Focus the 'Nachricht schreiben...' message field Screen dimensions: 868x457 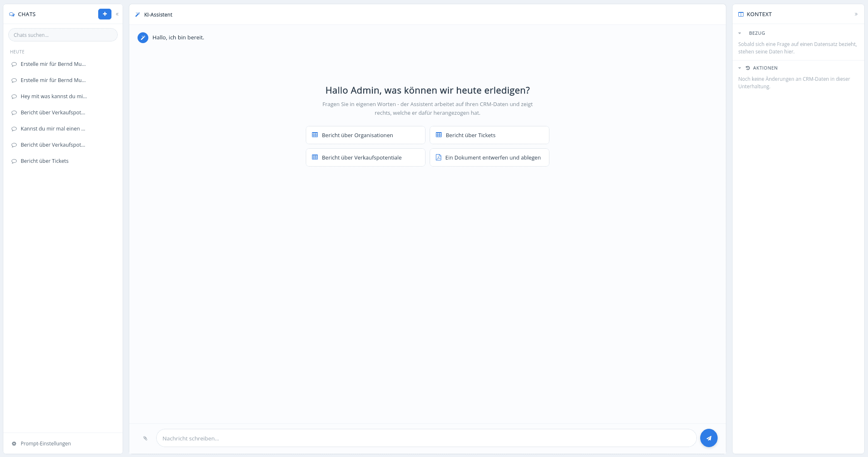(426, 438)
